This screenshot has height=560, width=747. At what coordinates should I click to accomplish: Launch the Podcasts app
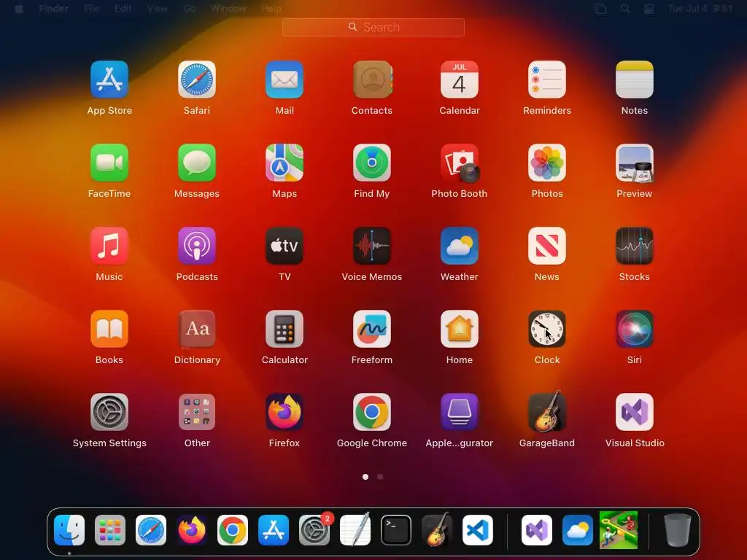click(x=197, y=246)
